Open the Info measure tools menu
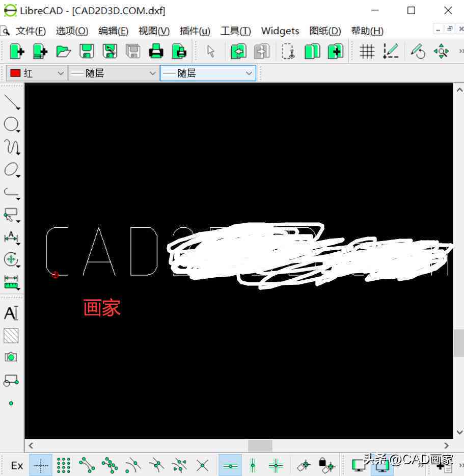The width and height of the screenshot is (464, 476). coord(12,282)
